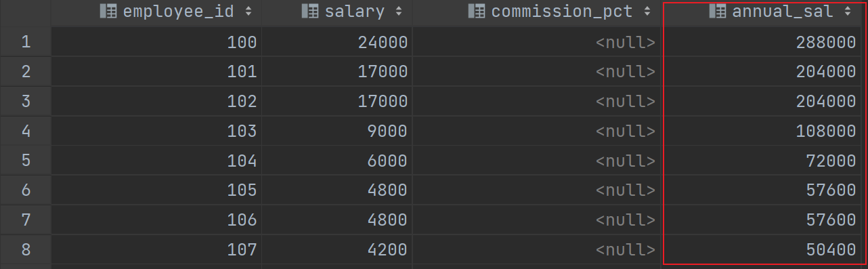Click the annual_sal column table icon
868x269 pixels.
click(718, 12)
